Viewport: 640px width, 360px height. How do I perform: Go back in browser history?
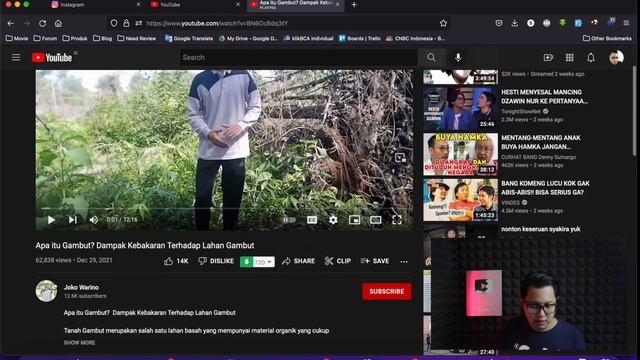11,24
